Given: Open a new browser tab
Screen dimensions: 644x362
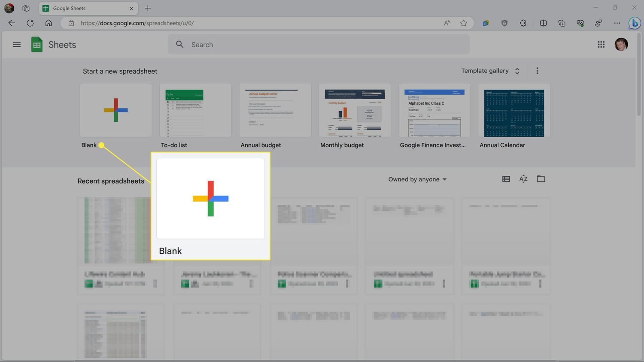Looking at the screenshot, I should (148, 8).
